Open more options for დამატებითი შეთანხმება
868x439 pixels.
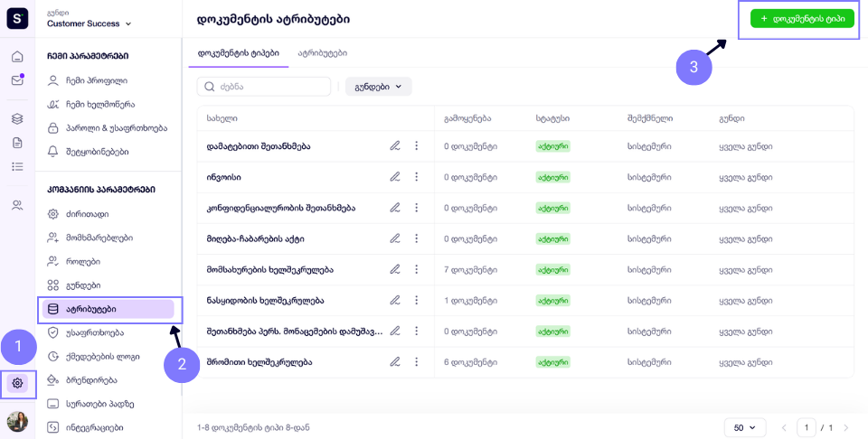(x=416, y=146)
